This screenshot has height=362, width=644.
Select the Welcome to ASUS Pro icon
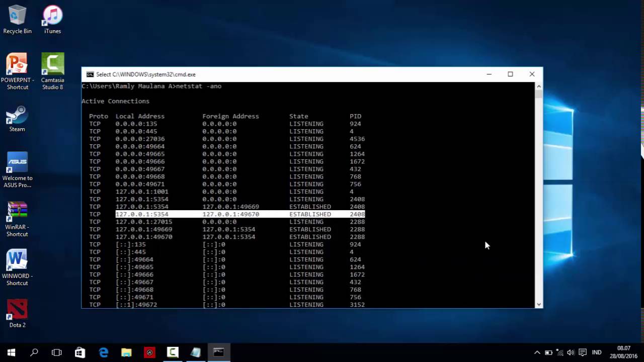17,170
